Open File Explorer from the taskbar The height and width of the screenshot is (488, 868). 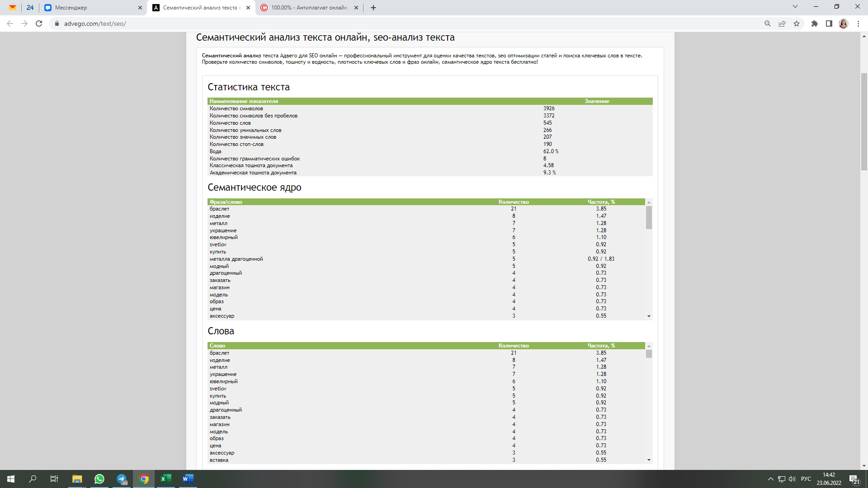coord(77,479)
